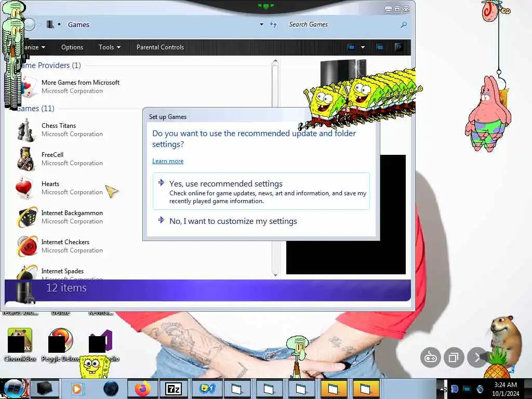The width and height of the screenshot is (532, 399).
Task: Click the monitor network tray icon
Action: (x=467, y=389)
